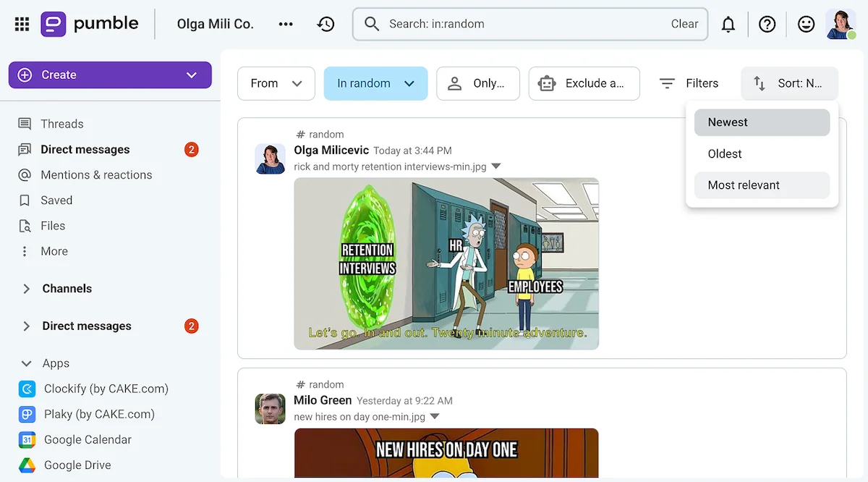Open the Threads view

click(x=61, y=124)
